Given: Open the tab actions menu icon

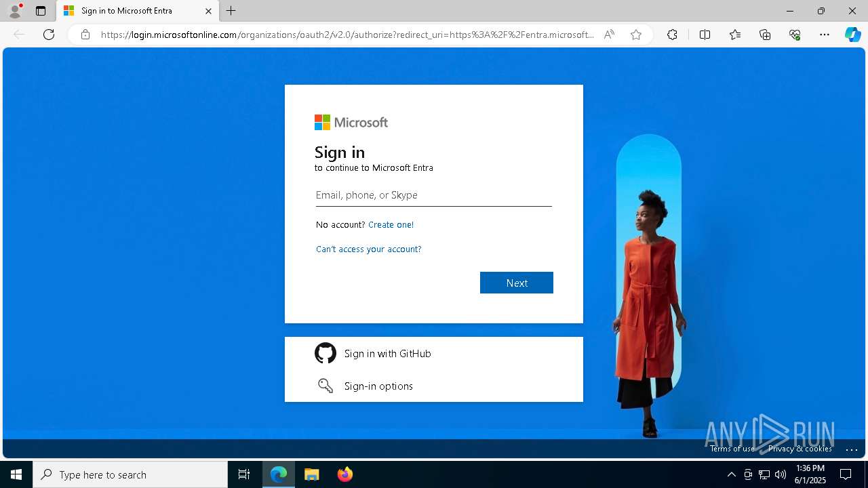Looking at the screenshot, I should [x=41, y=11].
